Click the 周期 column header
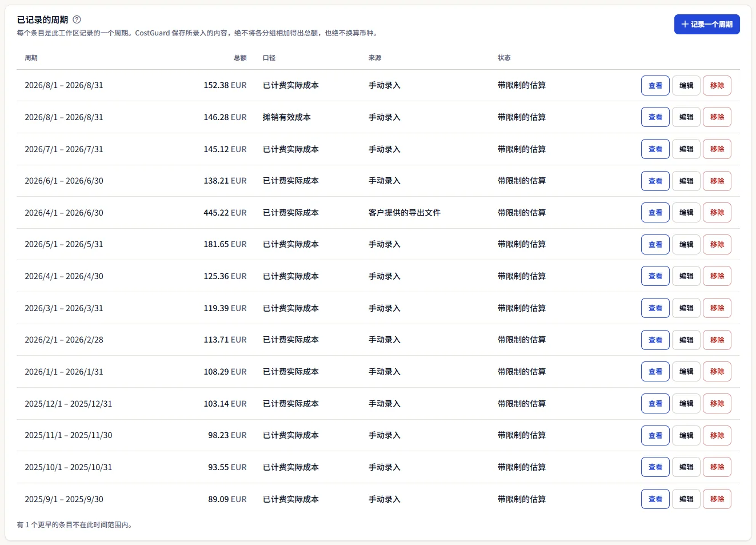The image size is (756, 545). coord(31,58)
